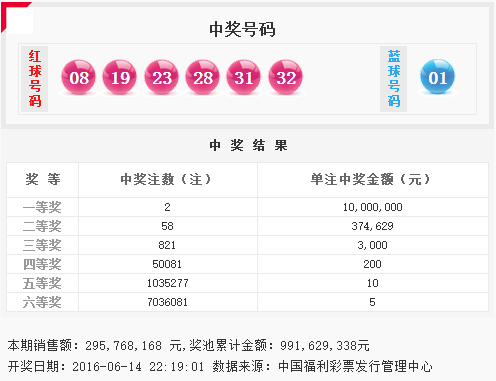Image resolution: width=496 pixels, height=381 pixels.
Task: Click the 中奖号码 heading
Action: click(x=242, y=29)
